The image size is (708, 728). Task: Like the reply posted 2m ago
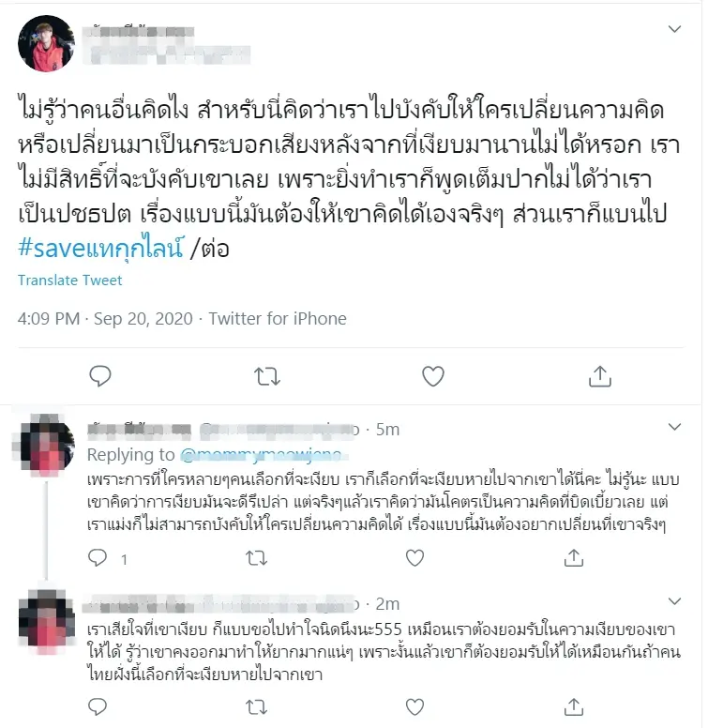click(x=414, y=707)
